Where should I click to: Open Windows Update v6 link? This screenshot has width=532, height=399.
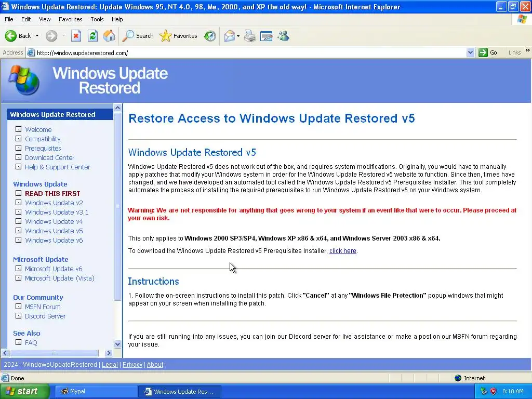click(x=54, y=240)
